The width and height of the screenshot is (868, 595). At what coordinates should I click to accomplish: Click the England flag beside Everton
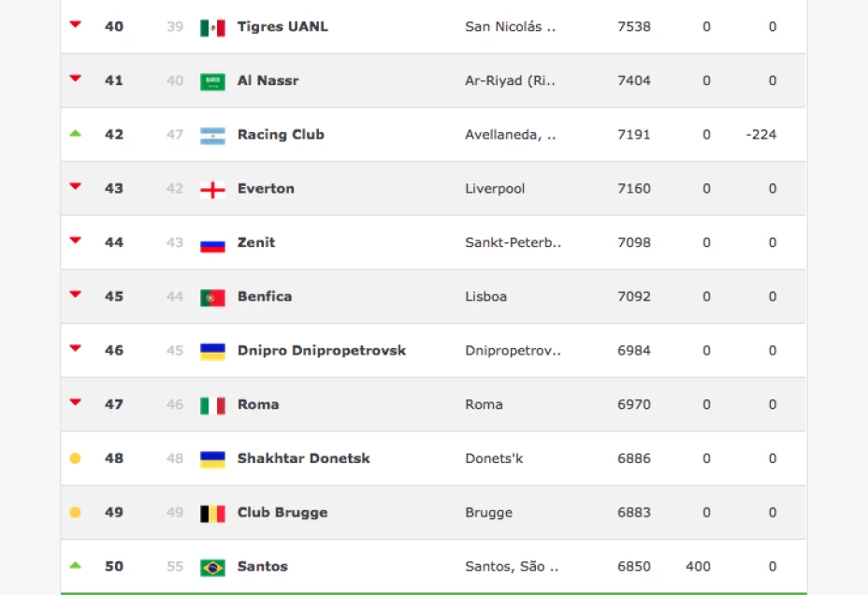212,190
